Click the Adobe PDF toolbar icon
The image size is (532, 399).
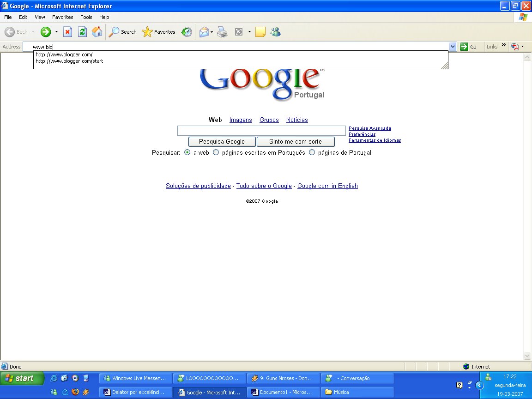click(515, 47)
